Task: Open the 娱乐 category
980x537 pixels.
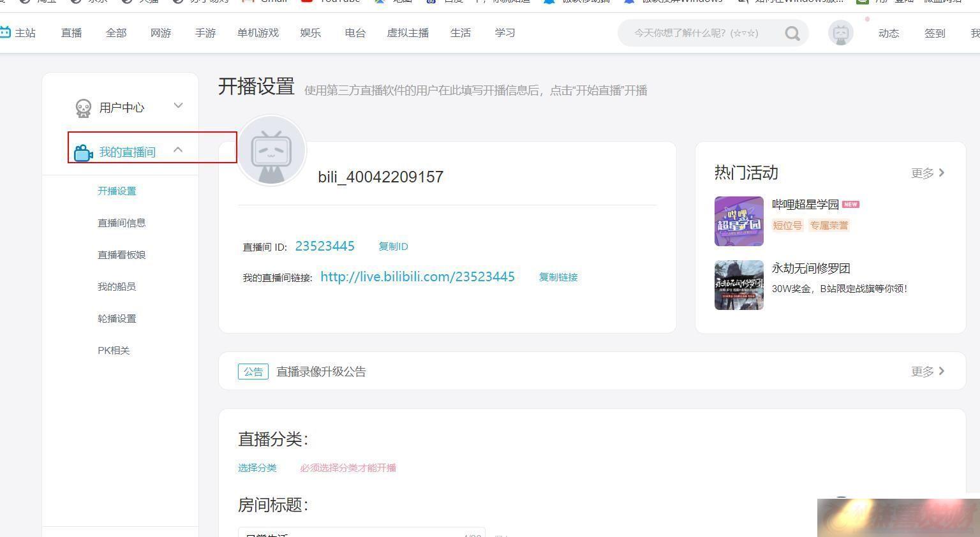Action: tap(310, 33)
